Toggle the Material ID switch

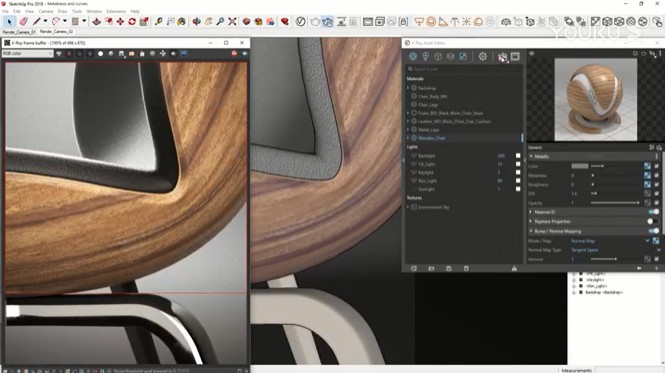654,212
